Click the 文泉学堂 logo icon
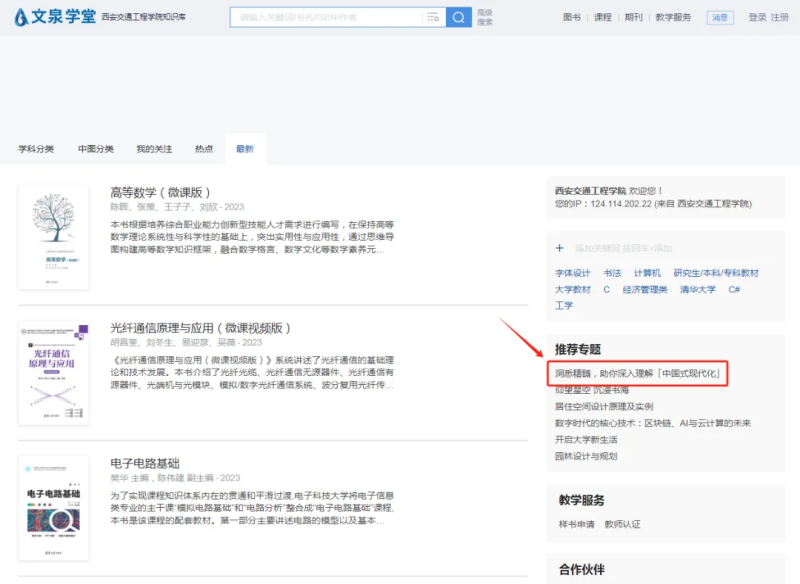The height and width of the screenshot is (584, 800). pos(21,17)
